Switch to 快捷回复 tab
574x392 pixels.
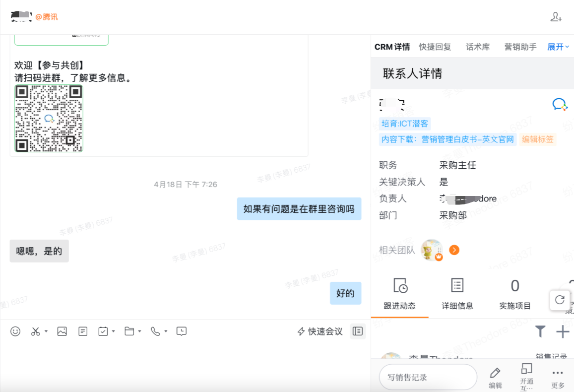click(435, 47)
